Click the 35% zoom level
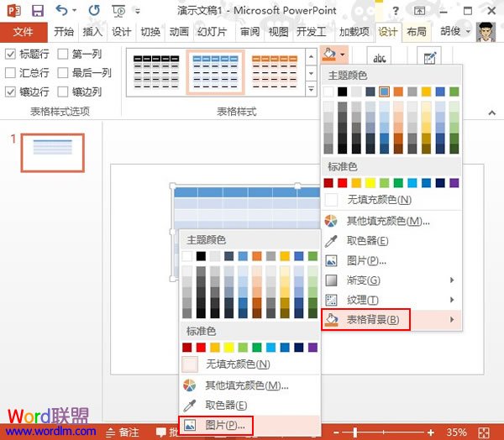Viewport: 504px width, 440px height. [x=456, y=432]
